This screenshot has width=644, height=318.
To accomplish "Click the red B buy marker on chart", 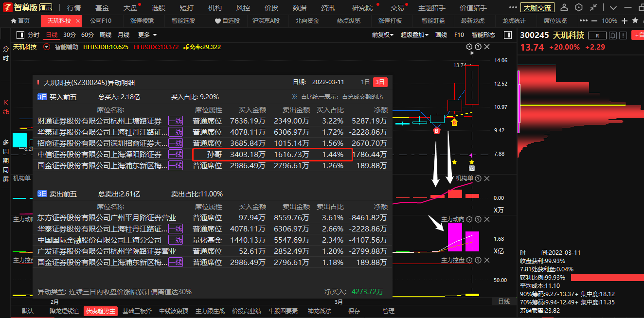I will tap(437, 131).
